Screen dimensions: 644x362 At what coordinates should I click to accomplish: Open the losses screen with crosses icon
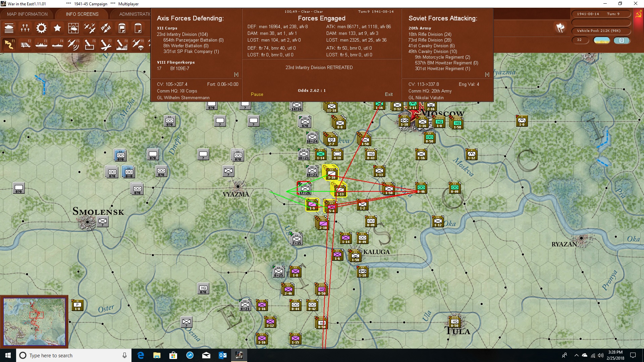25,28
